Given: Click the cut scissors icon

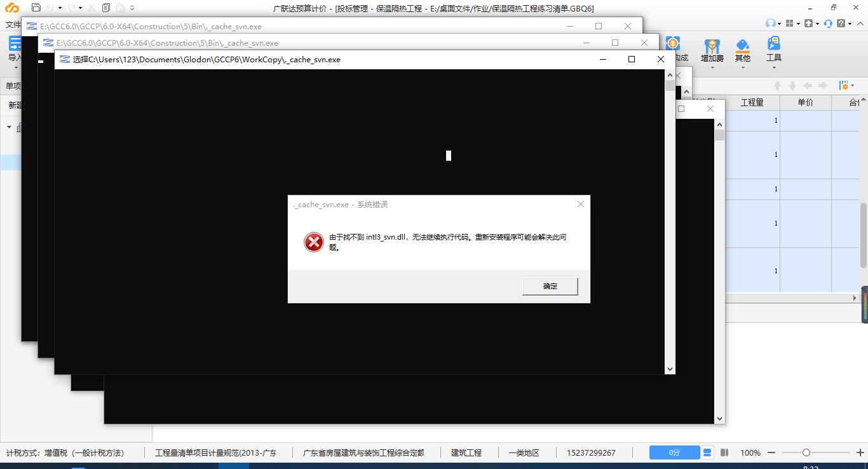Looking at the screenshot, I should coord(92,8).
